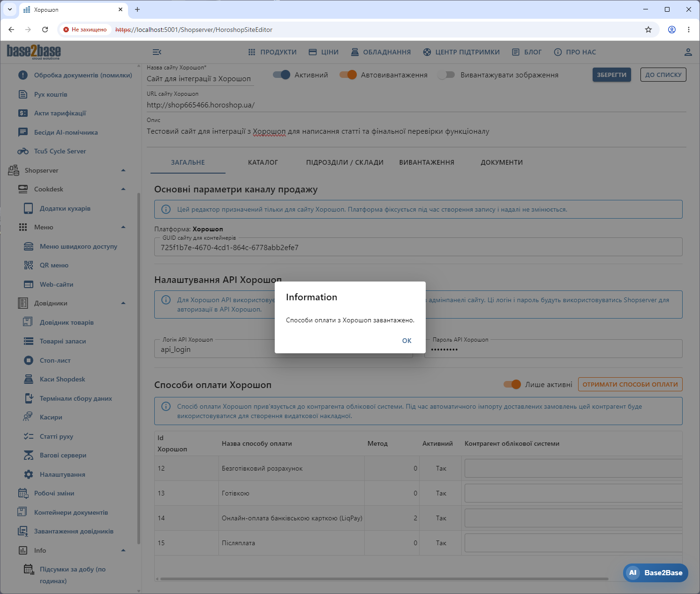Image resolution: width=700 pixels, height=594 pixels.
Task: Toggle the Активний switch
Action: 282,75
